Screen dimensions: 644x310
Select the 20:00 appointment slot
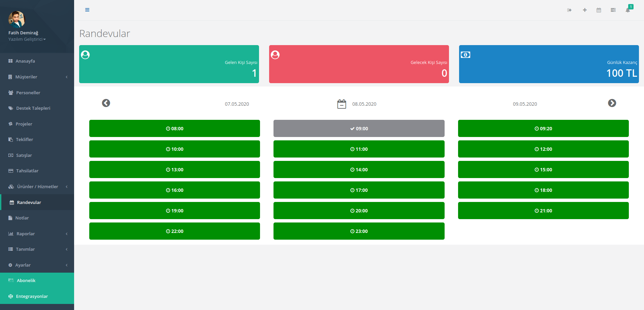tap(359, 211)
